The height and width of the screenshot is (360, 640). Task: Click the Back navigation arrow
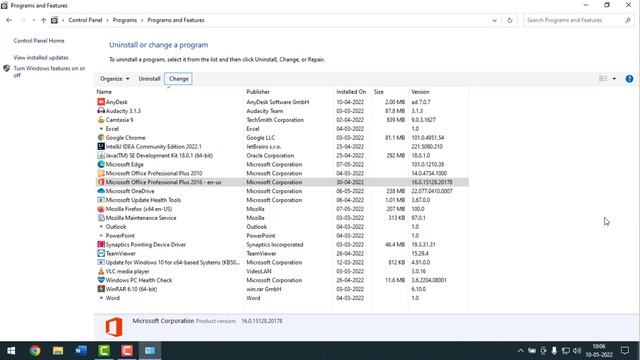(x=9, y=20)
